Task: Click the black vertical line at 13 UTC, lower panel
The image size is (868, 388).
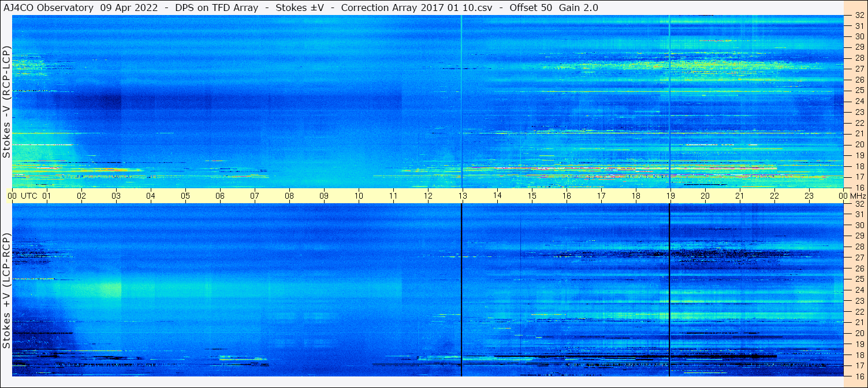Action: (461, 290)
